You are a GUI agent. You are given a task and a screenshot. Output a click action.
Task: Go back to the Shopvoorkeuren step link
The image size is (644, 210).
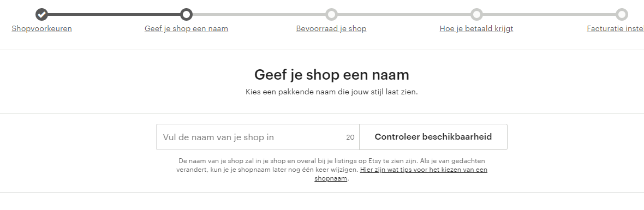click(41, 29)
